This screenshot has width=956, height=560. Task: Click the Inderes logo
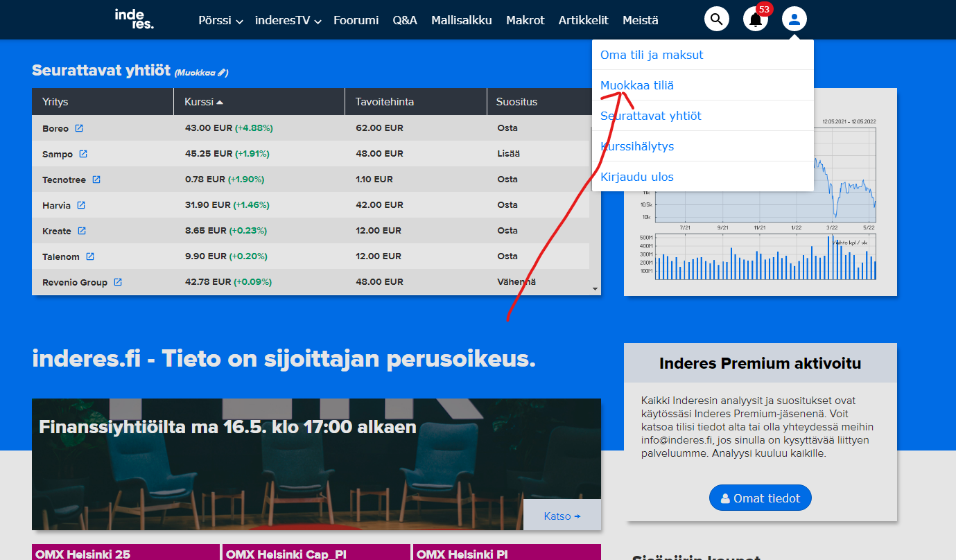[134, 19]
